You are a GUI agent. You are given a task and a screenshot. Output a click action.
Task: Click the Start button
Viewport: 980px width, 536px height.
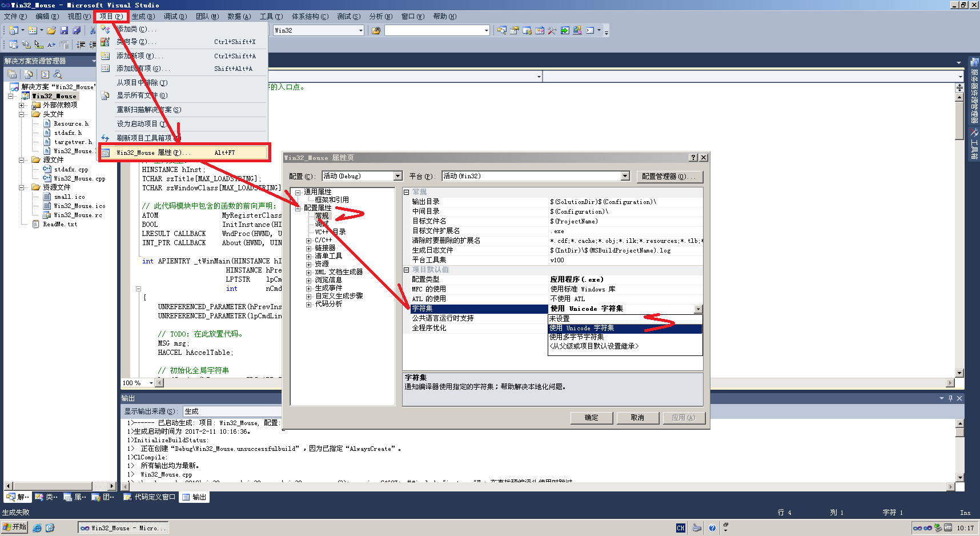[x=15, y=527]
